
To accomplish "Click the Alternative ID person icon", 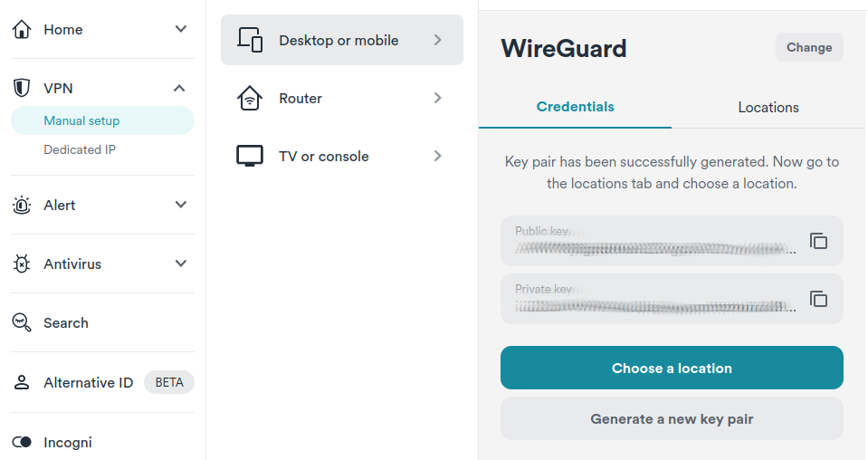I will pos(22,383).
